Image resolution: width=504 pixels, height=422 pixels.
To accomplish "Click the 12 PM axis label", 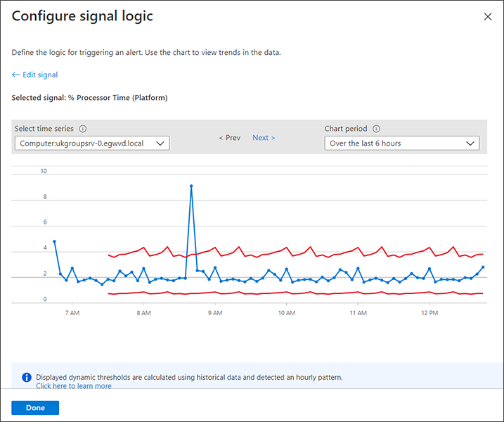I will click(x=429, y=313).
